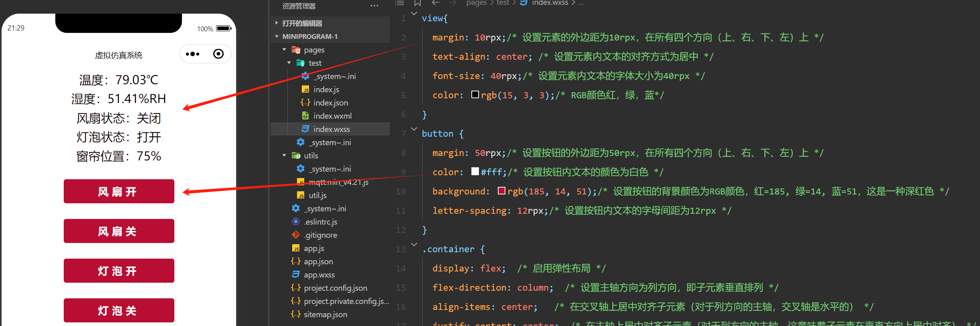Click the mini program capsule close circle

[x=218, y=54]
